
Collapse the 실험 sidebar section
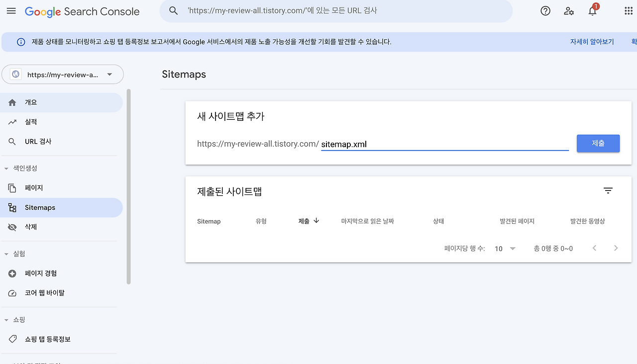(x=6, y=254)
